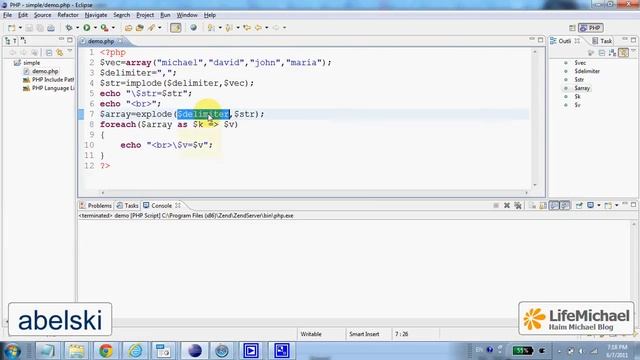Open the Window menu

(x=187, y=15)
